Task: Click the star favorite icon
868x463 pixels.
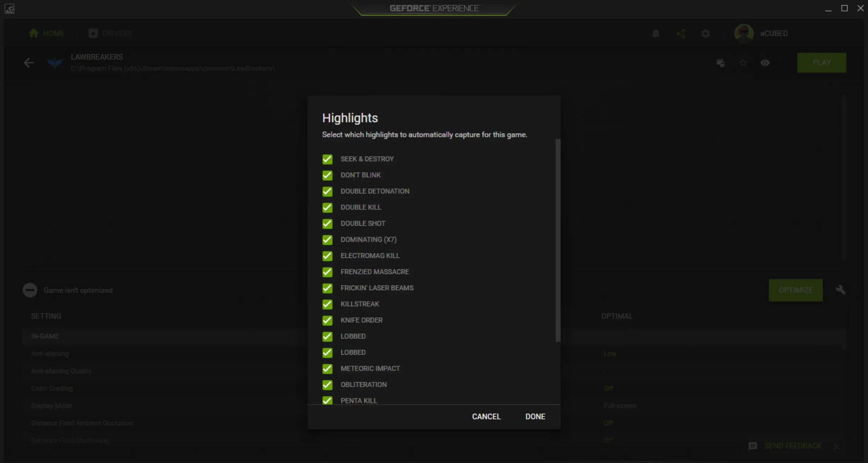Action: pos(743,63)
